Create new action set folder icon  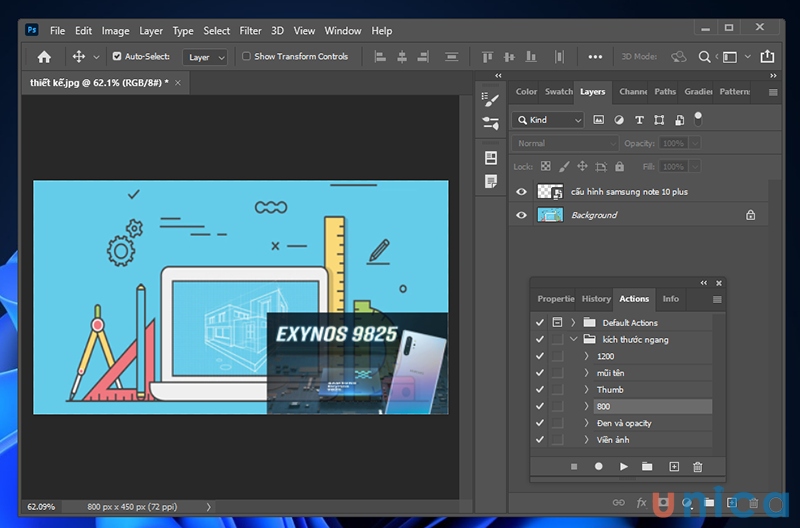(x=647, y=466)
